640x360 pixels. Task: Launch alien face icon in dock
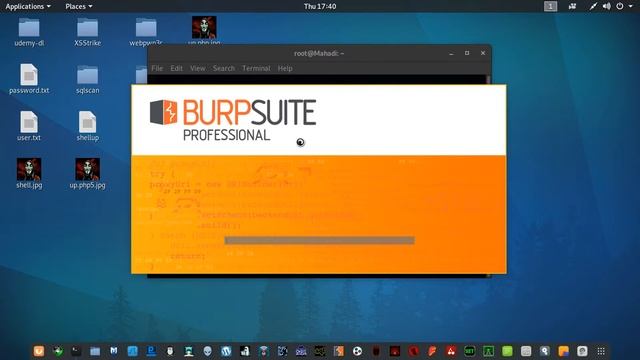point(207,351)
